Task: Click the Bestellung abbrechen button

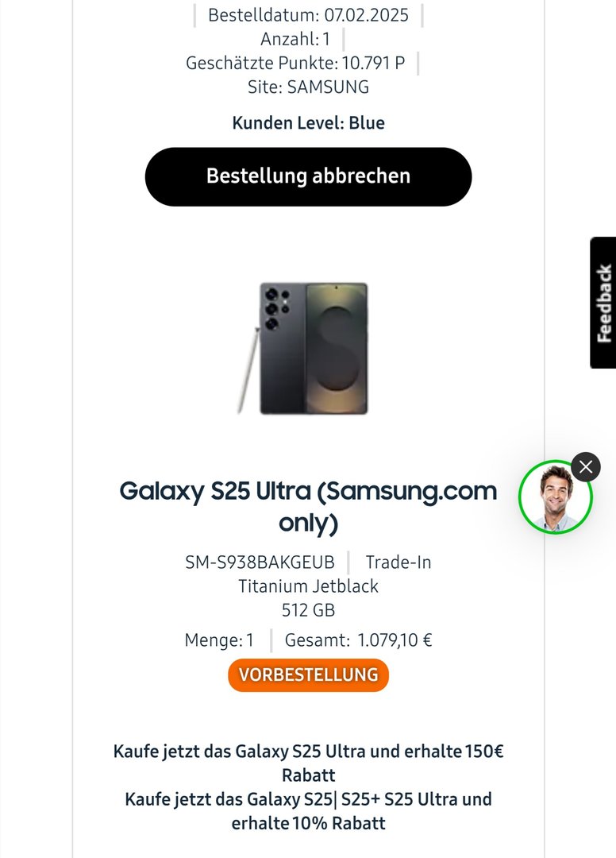Action: (308, 176)
